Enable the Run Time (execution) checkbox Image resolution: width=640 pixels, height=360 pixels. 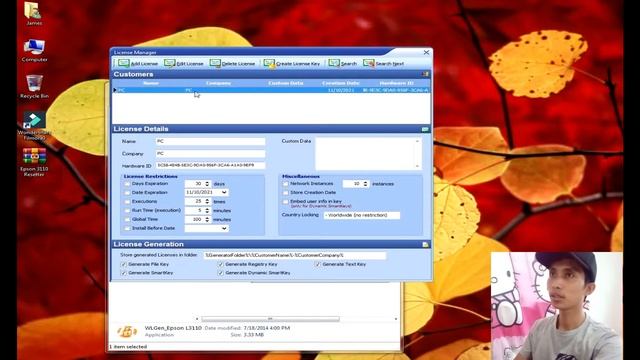point(127,211)
